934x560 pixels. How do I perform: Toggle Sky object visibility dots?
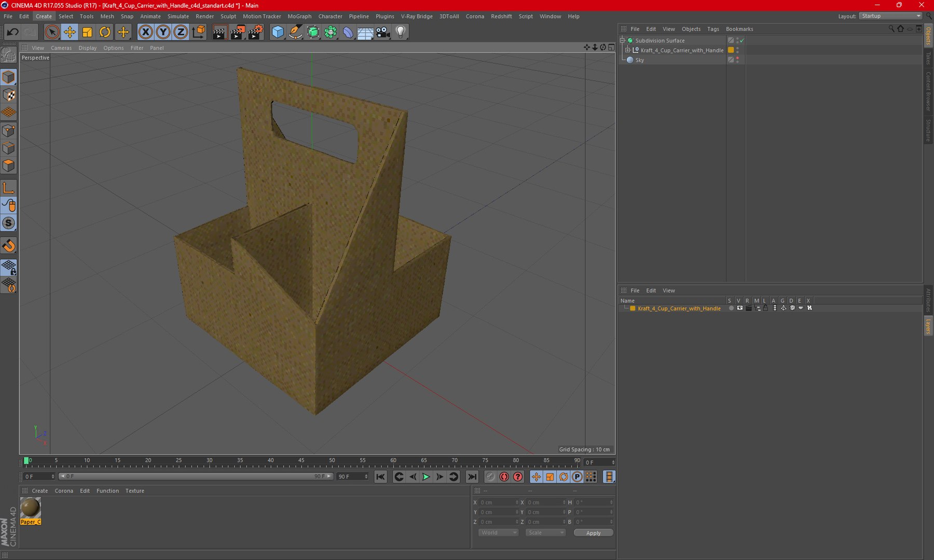click(737, 60)
